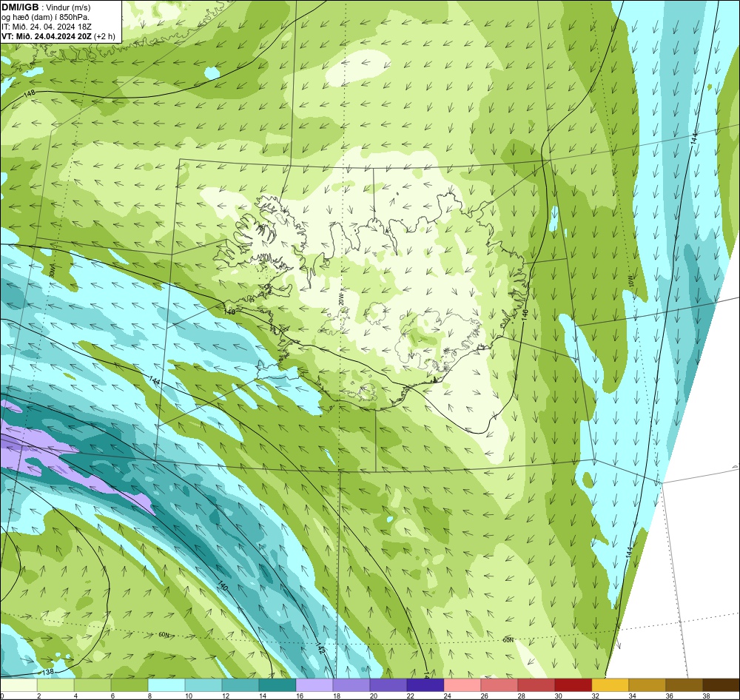Select the 26–28 m/s salmon legend swatch
Screen dimensions: 740x700
pos(499,685)
